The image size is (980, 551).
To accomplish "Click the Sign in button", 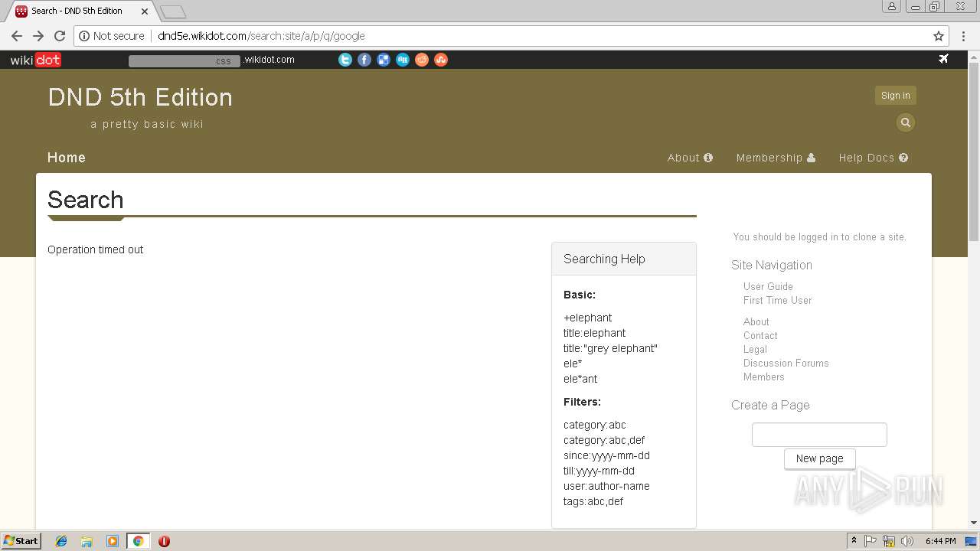I will (x=896, y=96).
